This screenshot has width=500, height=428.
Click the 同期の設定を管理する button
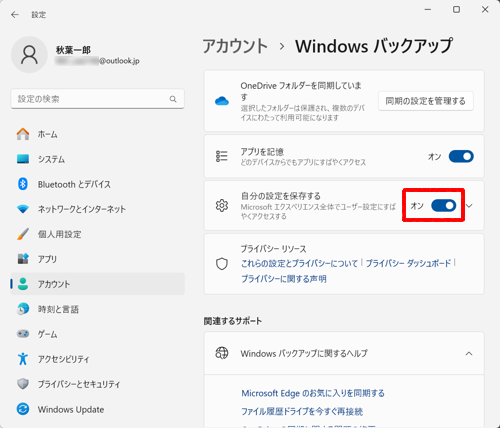click(x=426, y=101)
